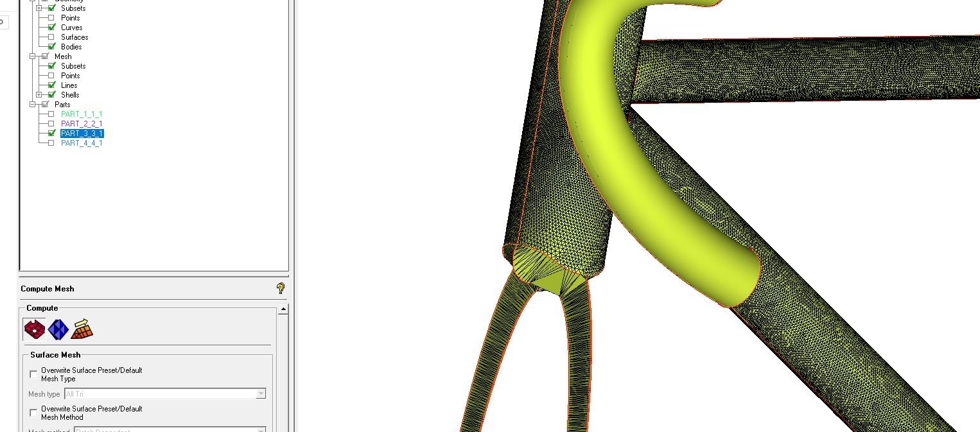This screenshot has width=980, height=432.
Task: Toggle the Parts group checkbox
Action: (45, 104)
